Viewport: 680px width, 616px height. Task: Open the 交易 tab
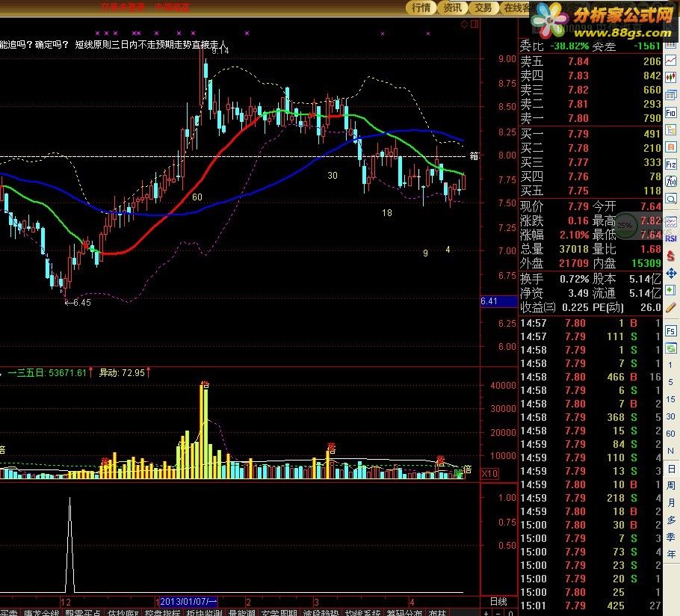(483, 7)
